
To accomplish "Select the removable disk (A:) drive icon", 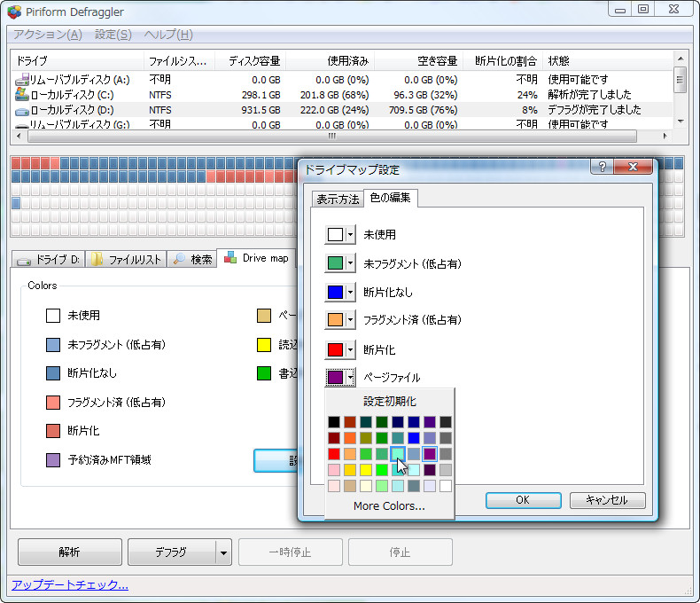I will (21, 80).
